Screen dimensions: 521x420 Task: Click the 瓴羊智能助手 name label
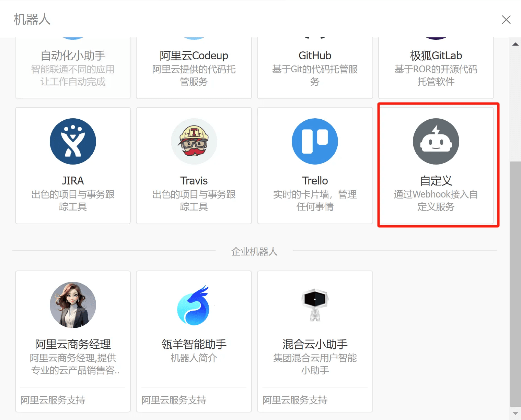[194, 344]
